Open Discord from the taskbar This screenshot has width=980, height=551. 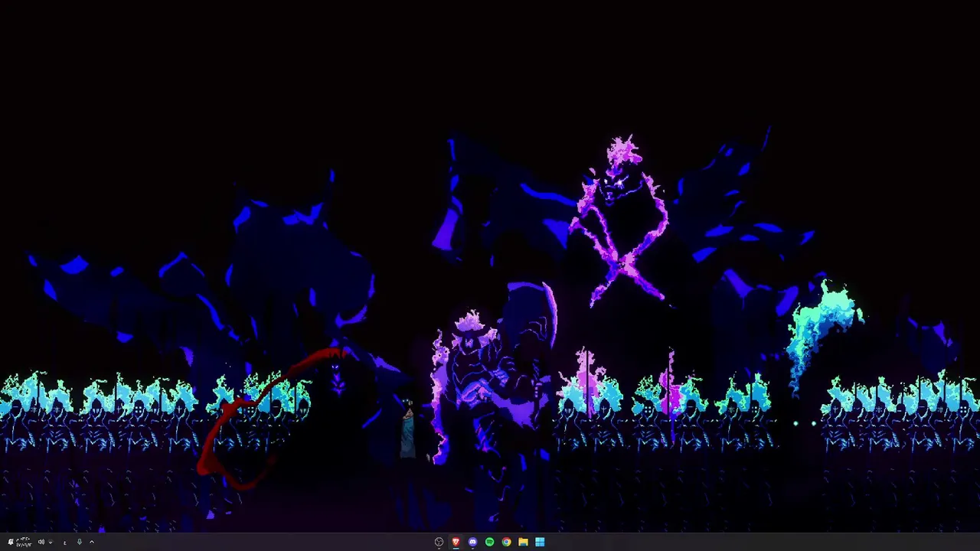point(472,542)
